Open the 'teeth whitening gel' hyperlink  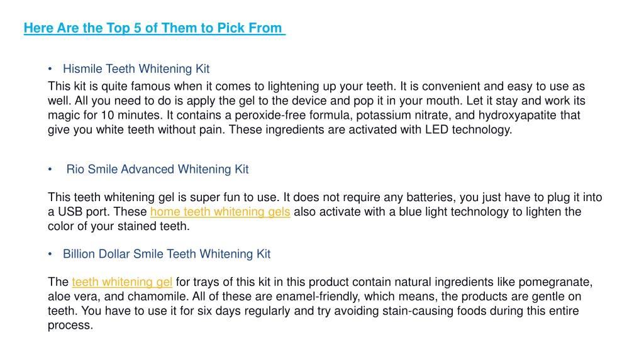click(x=122, y=282)
